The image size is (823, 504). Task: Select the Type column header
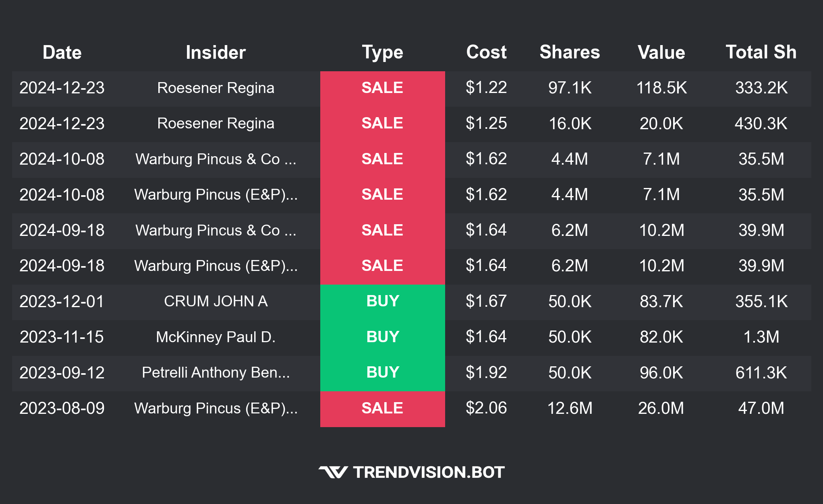[x=382, y=52]
